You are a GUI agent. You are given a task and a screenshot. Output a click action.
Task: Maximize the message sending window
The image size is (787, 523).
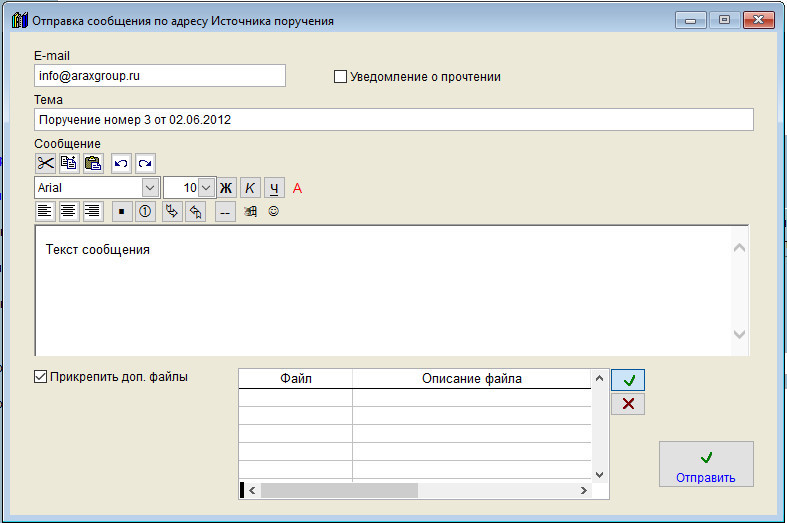point(724,20)
